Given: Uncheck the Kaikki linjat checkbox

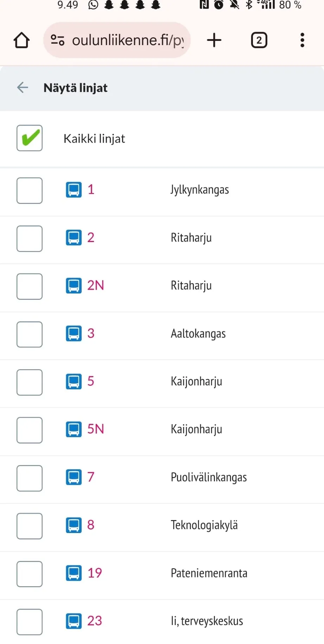Looking at the screenshot, I should [30, 138].
